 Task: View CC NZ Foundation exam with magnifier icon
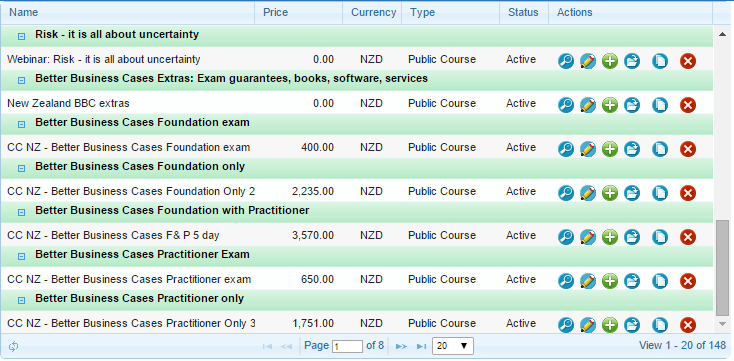[566, 149]
